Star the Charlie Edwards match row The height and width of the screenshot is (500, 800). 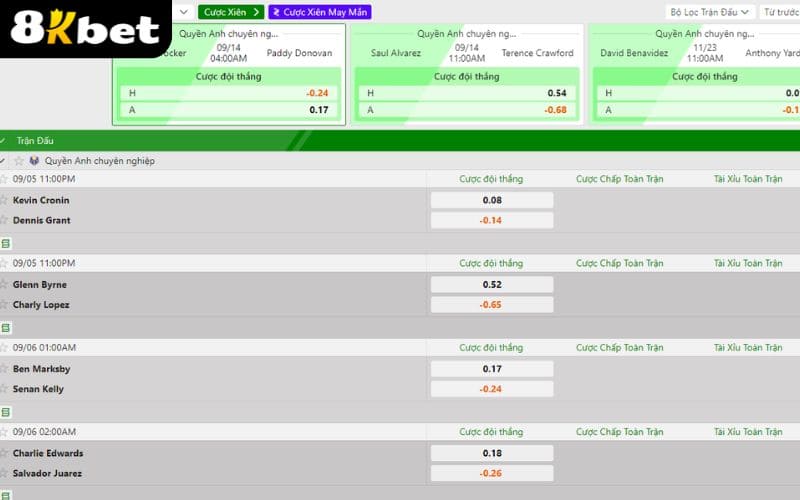tap(4, 453)
